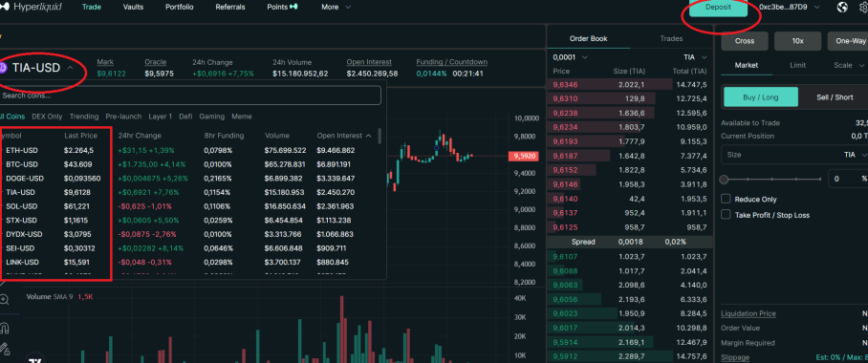Screen dimensions: 868x363
Task: Click the One-Way position mode button
Action: 848,41
